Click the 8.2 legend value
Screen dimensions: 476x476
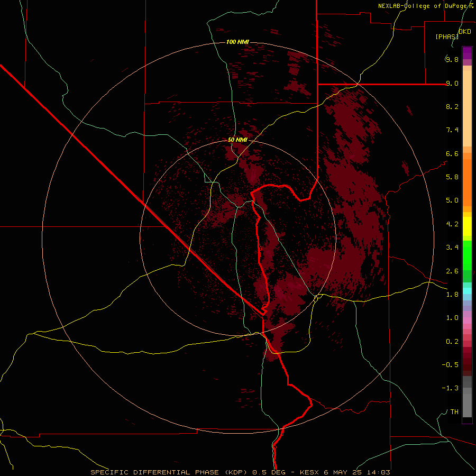click(452, 106)
